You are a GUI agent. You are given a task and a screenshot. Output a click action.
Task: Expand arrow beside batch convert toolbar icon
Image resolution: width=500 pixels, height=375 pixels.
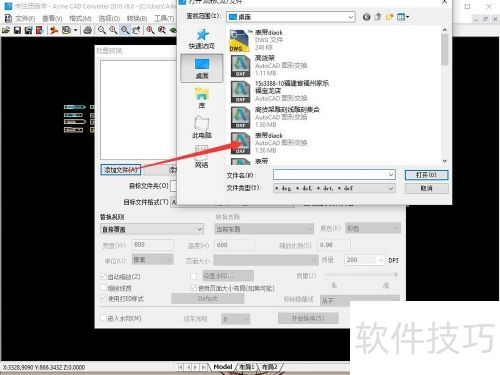point(76,30)
